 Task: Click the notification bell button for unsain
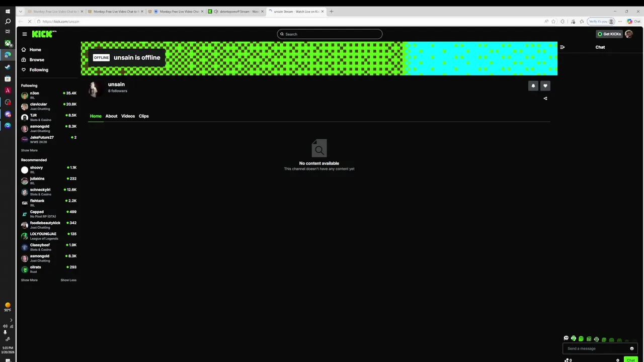[533, 86]
